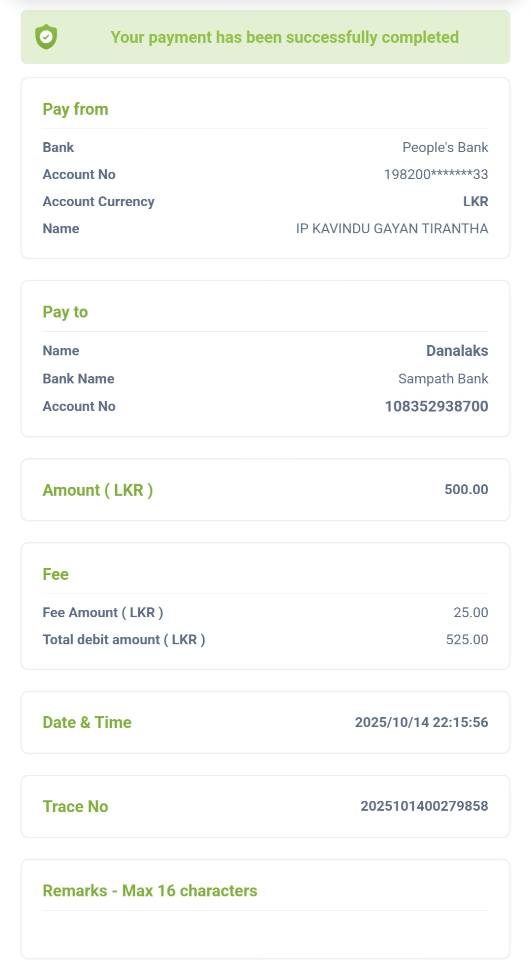Screen dimensions: 531x980
Task: Click the Trace No label
Action: click(75, 807)
